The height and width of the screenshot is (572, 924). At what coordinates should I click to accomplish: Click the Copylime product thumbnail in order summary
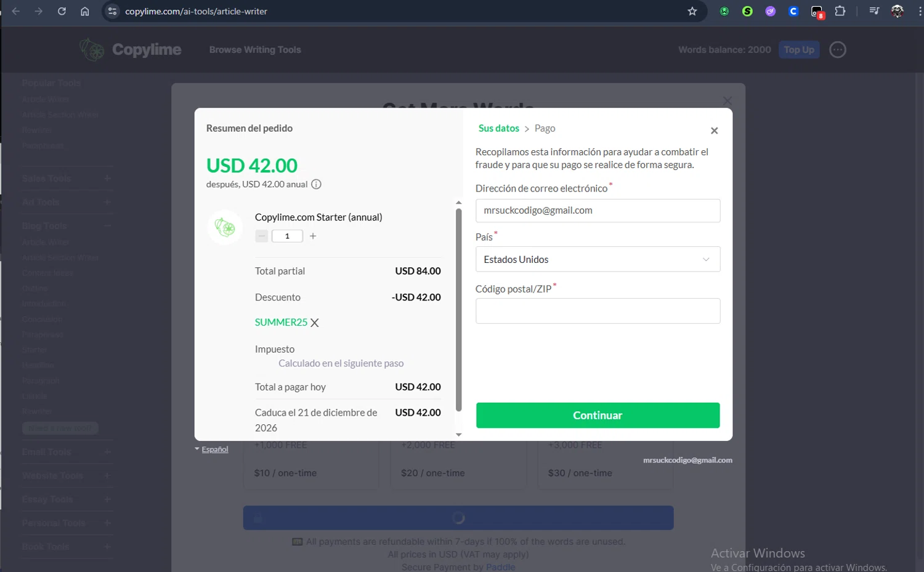(225, 227)
